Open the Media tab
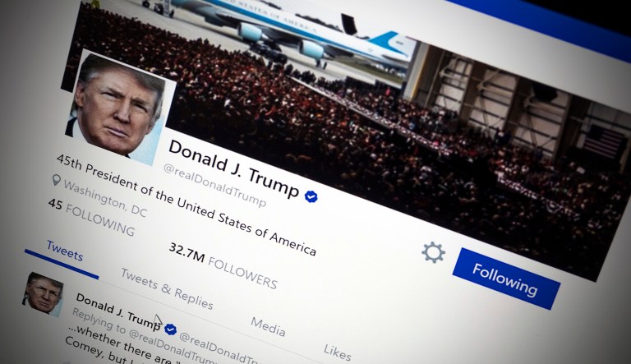 (x=268, y=326)
